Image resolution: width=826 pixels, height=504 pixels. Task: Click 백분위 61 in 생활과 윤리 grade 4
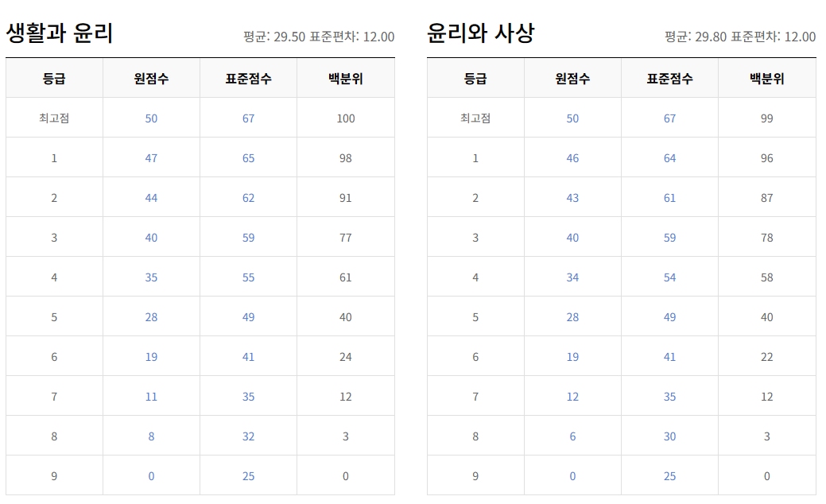point(346,277)
